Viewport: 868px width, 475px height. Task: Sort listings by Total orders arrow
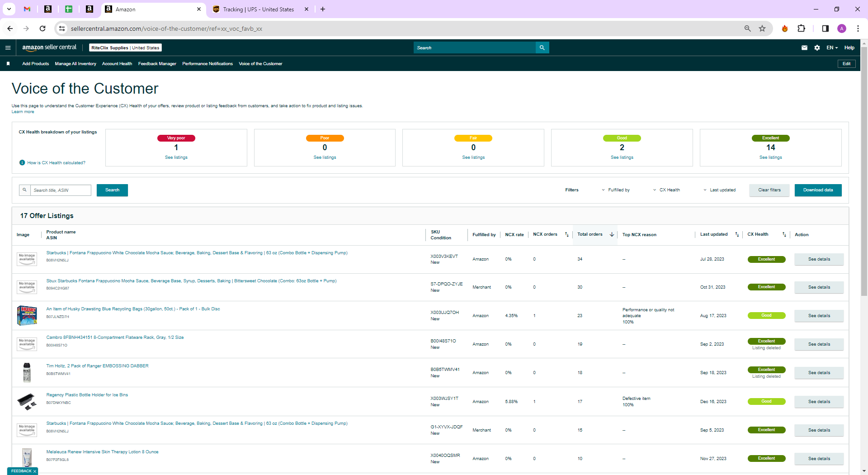pyautogui.click(x=612, y=234)
